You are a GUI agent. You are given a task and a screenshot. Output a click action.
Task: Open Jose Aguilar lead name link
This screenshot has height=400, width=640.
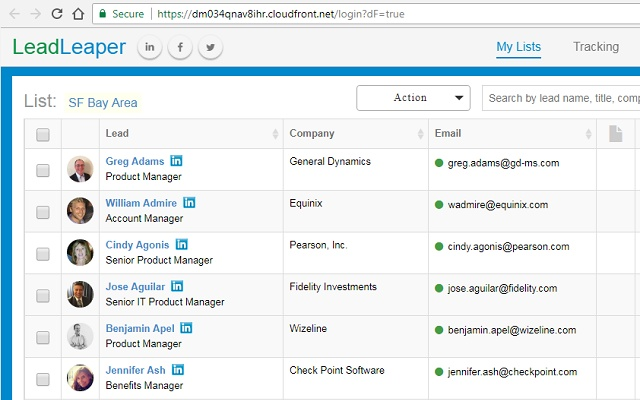tap(135, 287)
